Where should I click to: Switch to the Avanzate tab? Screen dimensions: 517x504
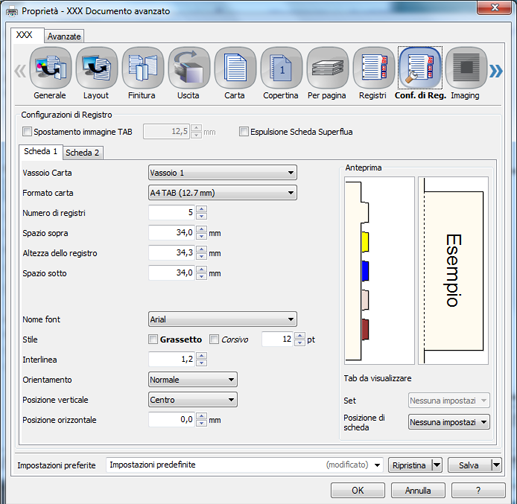[x=64, y=36]
